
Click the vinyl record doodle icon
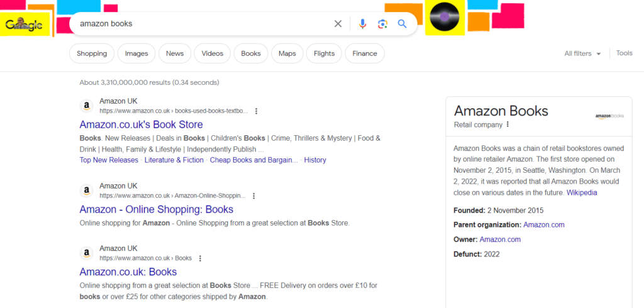(444, 17)
